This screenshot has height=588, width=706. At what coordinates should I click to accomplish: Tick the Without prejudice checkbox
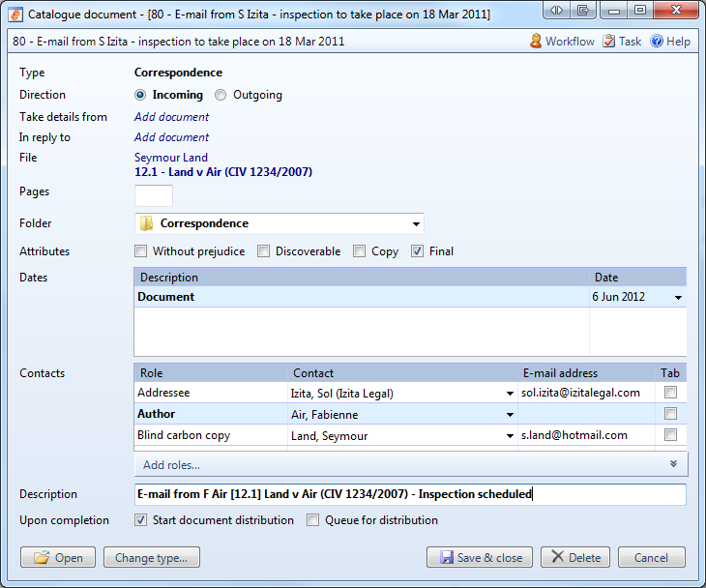(141, 251)
